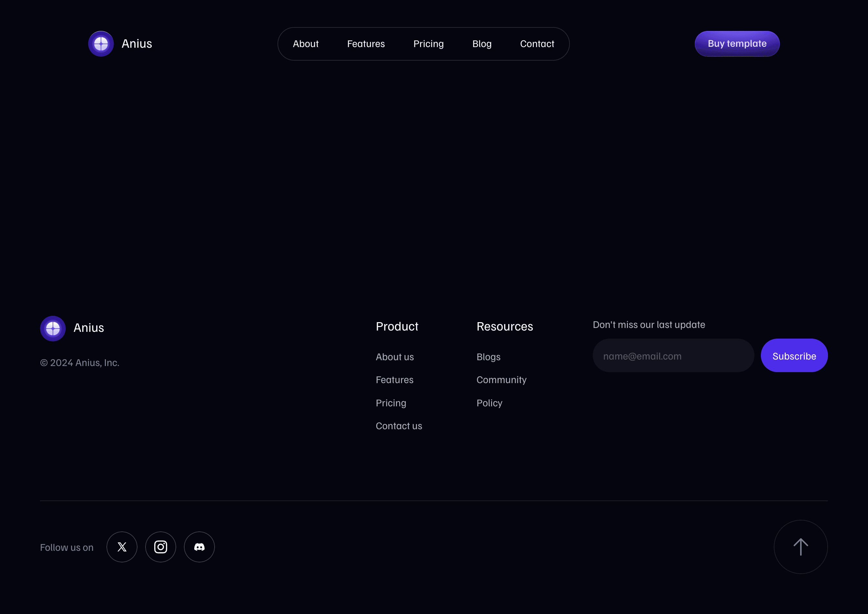Click the © 2024 Anius, Inc. text
The height and width of the screenshot is (614, 868).
coord(80,362)
